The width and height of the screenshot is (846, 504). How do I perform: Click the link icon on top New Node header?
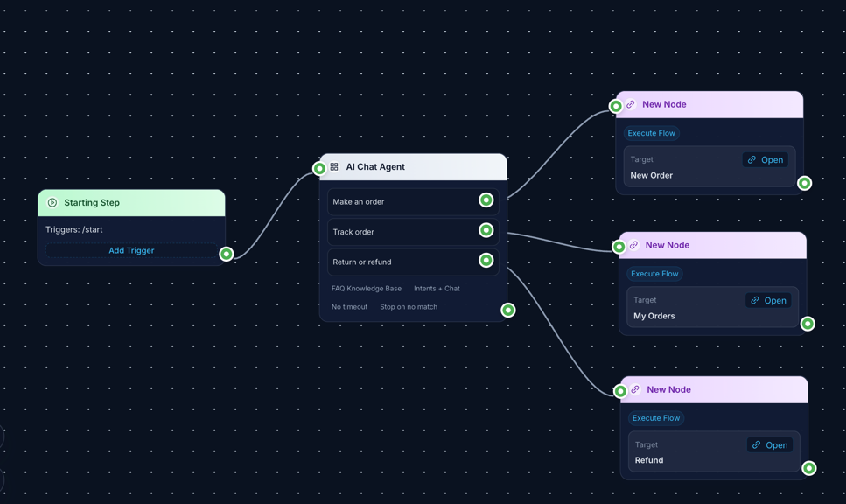(631, 104)
